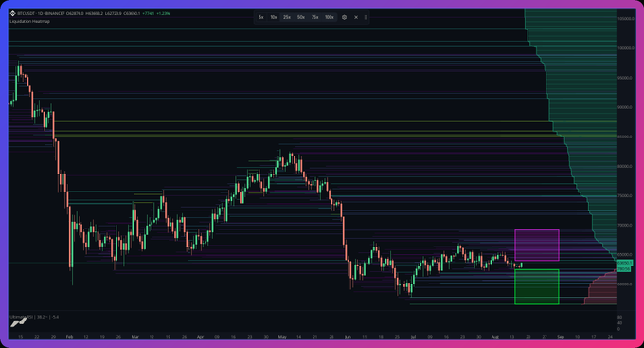Select the 10x leverage option
644x348 pixels.
[274, 17]
